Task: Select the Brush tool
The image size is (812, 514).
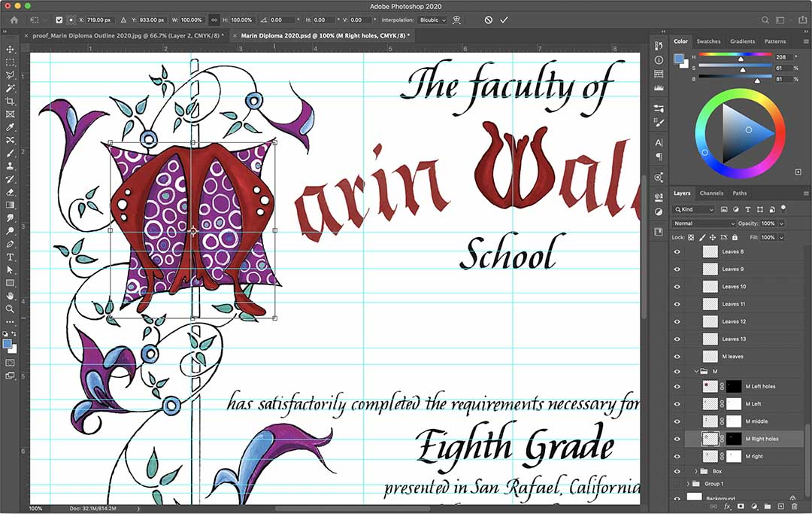Action: click(x=10, y=154)
